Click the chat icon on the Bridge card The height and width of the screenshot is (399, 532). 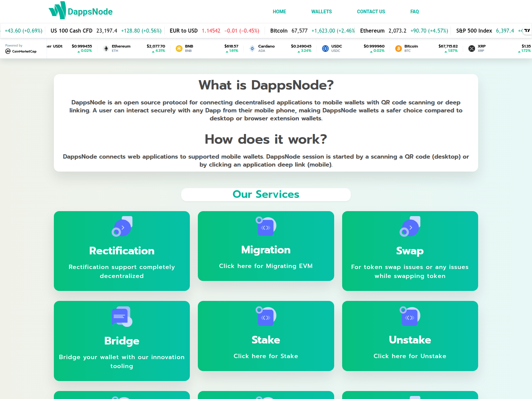(x=122, y=317)
